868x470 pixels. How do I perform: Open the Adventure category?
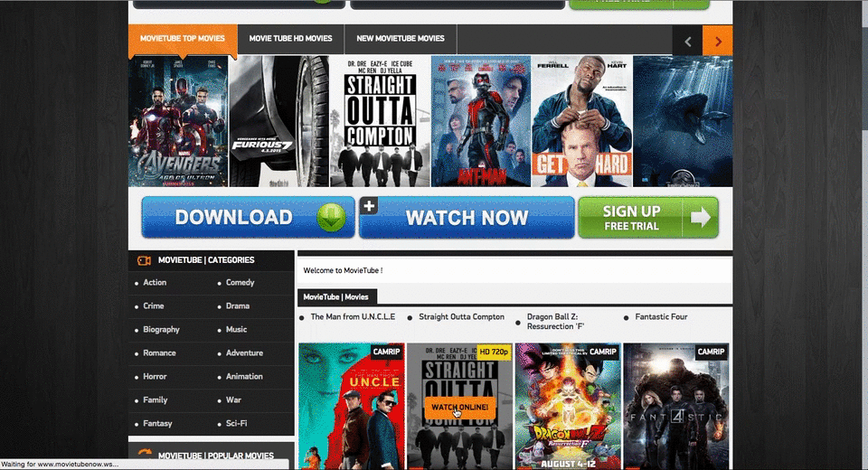tap(244, 352)
